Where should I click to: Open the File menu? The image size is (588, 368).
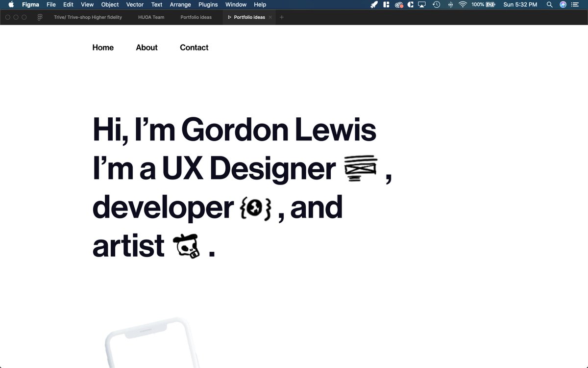tap(51, 4)
